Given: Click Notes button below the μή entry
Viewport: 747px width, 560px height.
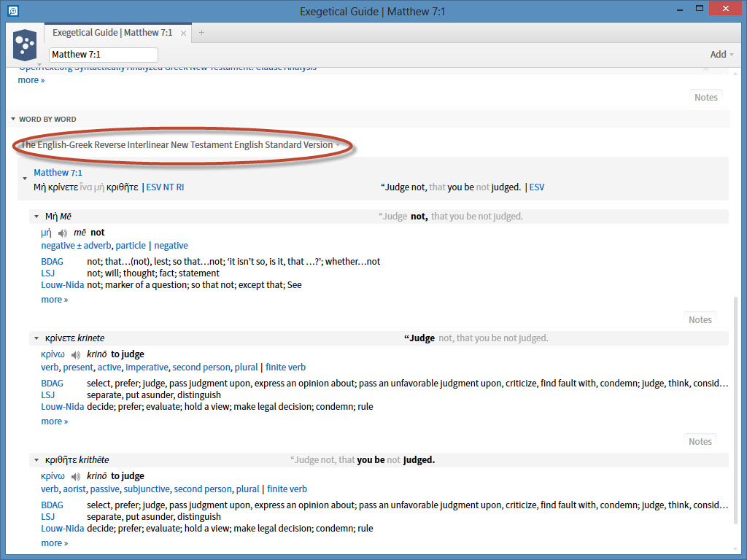Looking at the screenshot, I should pyautogui.click(x=700, y=319).
